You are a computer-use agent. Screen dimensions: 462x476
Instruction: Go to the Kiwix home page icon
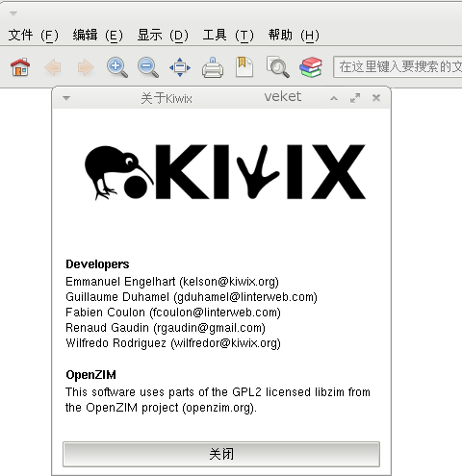click(20, 67)
